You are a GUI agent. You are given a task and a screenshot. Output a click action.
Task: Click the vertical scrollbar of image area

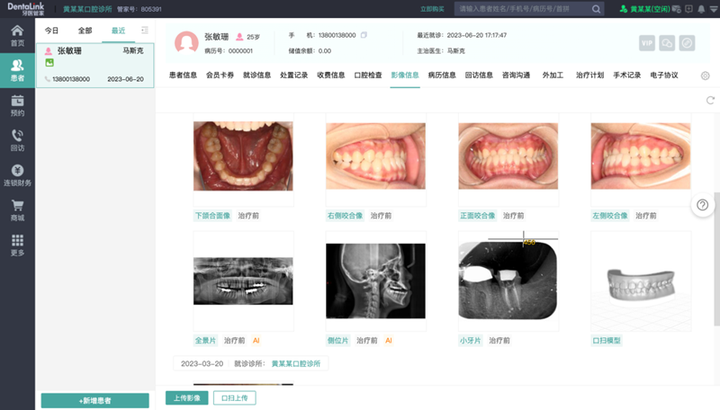pyautogui.click(x=717, y=258)
